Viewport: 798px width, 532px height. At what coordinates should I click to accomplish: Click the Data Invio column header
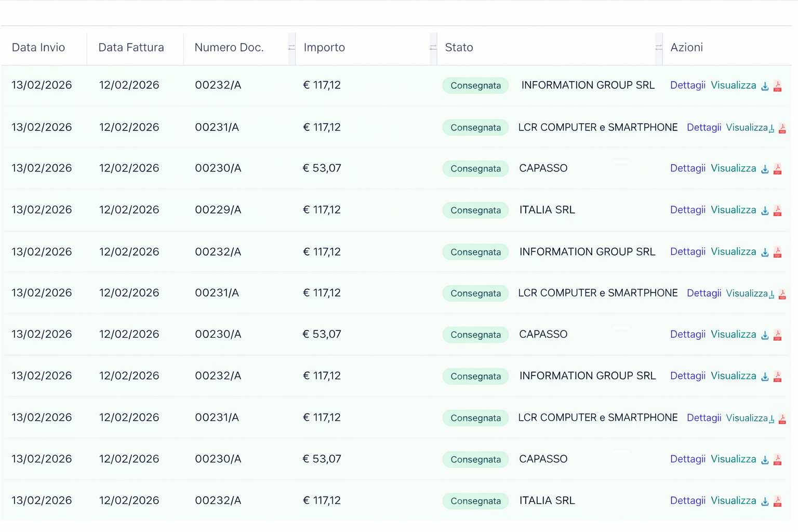pos(38,48)
